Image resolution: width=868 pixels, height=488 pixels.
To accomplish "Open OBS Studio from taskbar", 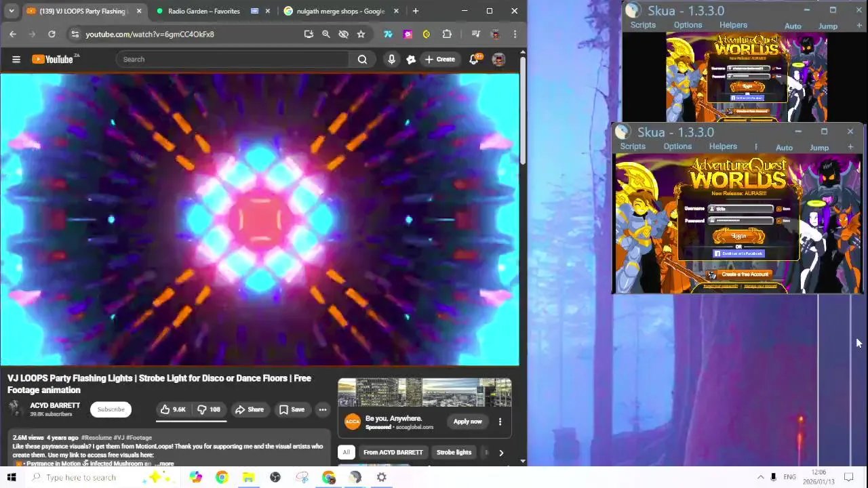I will pos(275,477).
